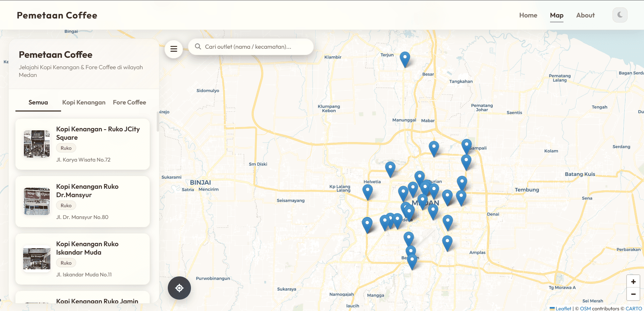
Task: Click the BINJAI city label on map
Action: point(200,182)
